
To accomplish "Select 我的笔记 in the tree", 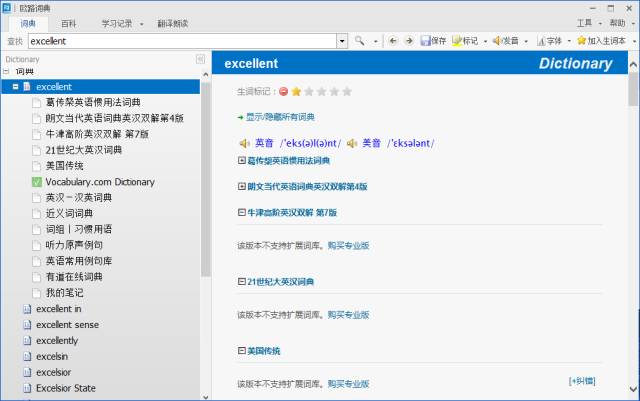I will coord(64,293).
